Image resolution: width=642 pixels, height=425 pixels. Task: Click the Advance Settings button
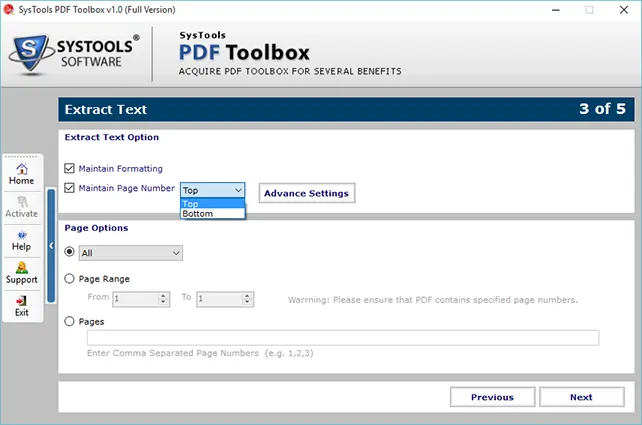pyautogui.click(x=307, y=193)
